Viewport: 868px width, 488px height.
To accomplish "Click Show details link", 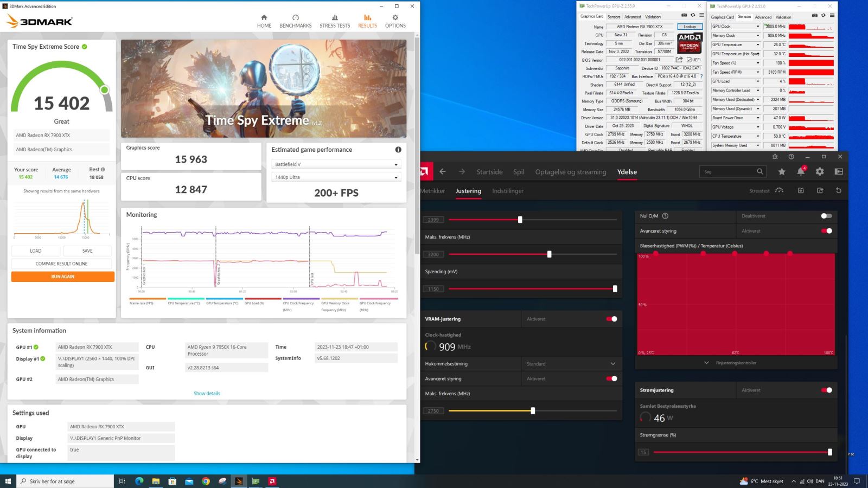I will pyautogui.click(x=207, y=393).
